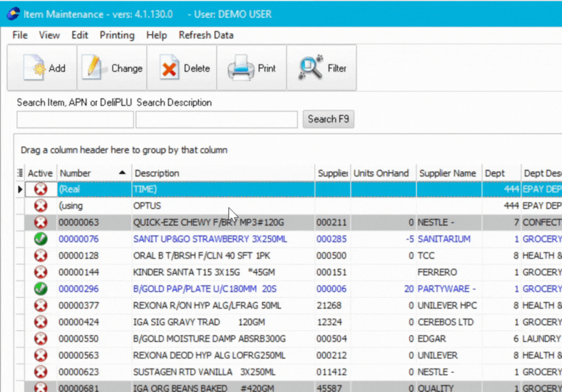Sort by the Active column header
Image resolution: width=562 pixels, height=392 pixels.
tap(40, 173)
